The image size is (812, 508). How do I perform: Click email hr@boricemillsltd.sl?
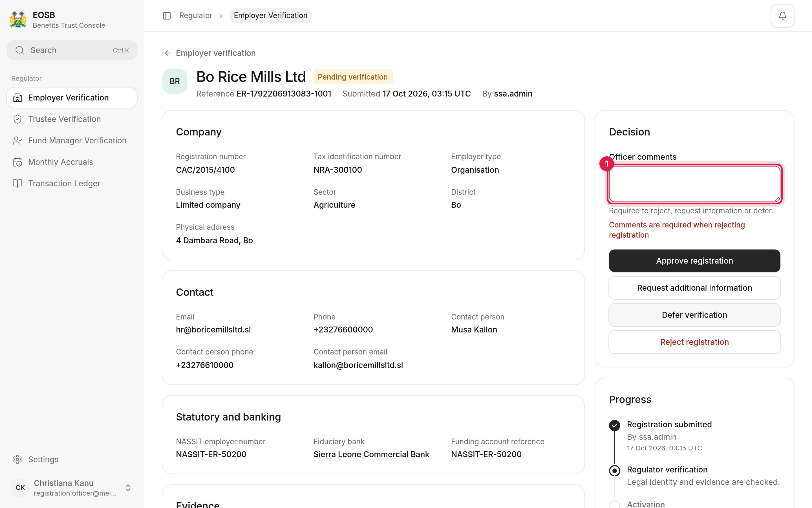(x=213, y=330)
